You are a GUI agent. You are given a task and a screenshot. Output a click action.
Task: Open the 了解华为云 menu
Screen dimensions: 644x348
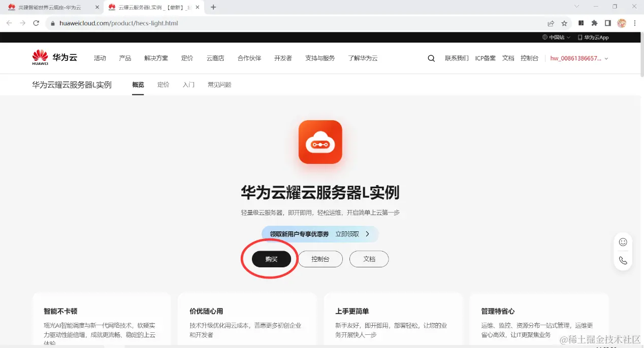pos(363,58)
